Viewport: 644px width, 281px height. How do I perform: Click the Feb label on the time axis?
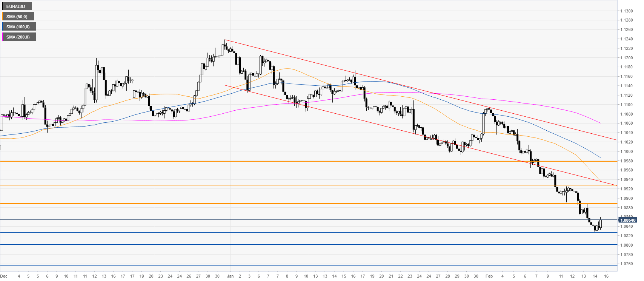click(489, 276)
